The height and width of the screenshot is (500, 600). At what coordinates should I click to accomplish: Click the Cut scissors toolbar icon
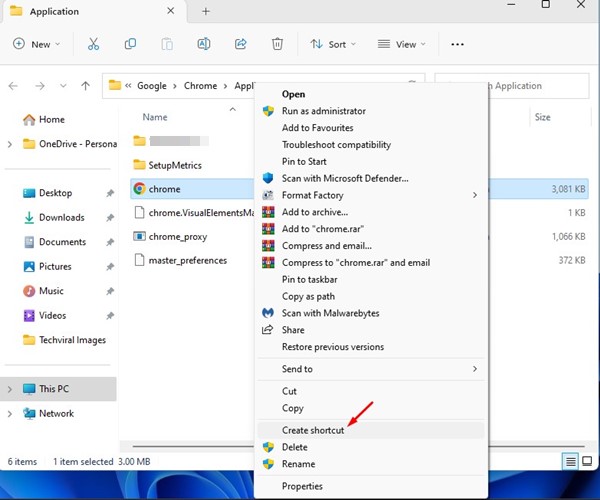[93, 44]
